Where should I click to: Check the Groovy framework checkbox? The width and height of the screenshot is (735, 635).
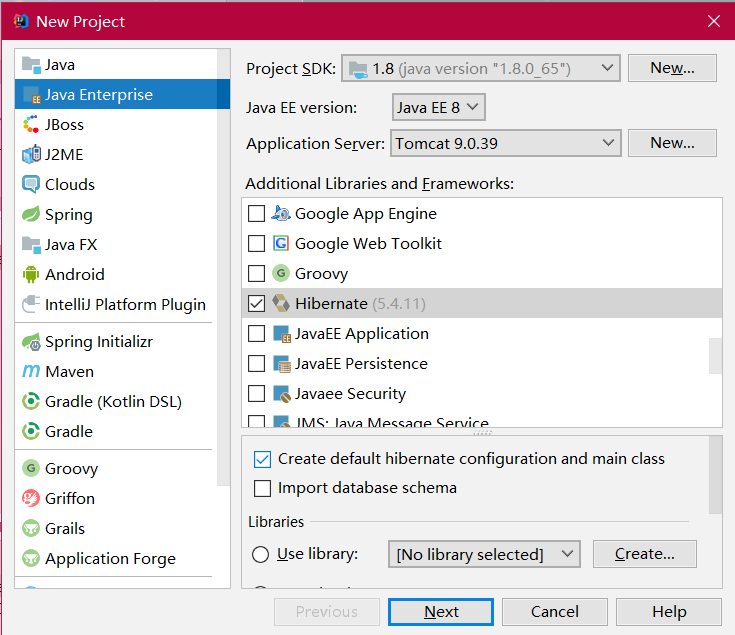(256, 274)
